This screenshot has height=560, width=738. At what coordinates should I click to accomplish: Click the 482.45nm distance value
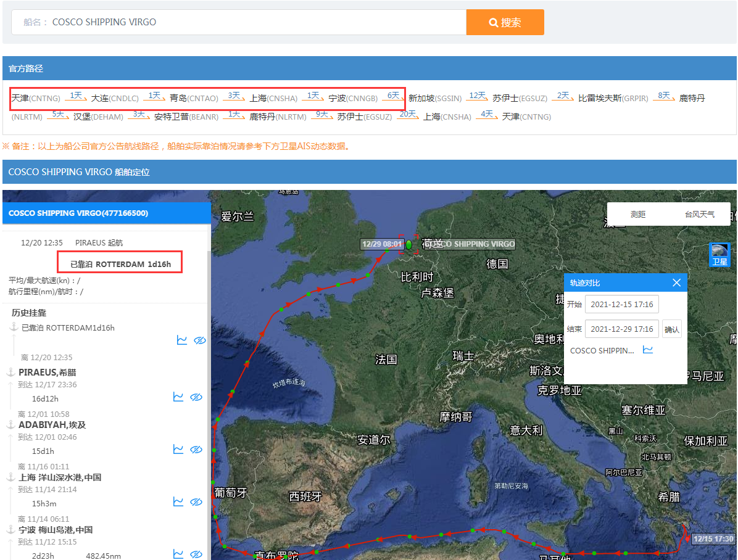[x=103, y=556]
